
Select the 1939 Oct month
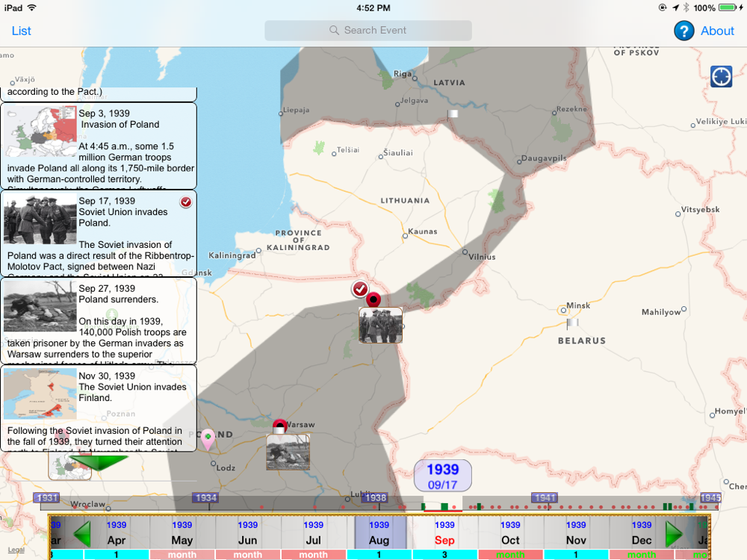[x=510, y=533]
